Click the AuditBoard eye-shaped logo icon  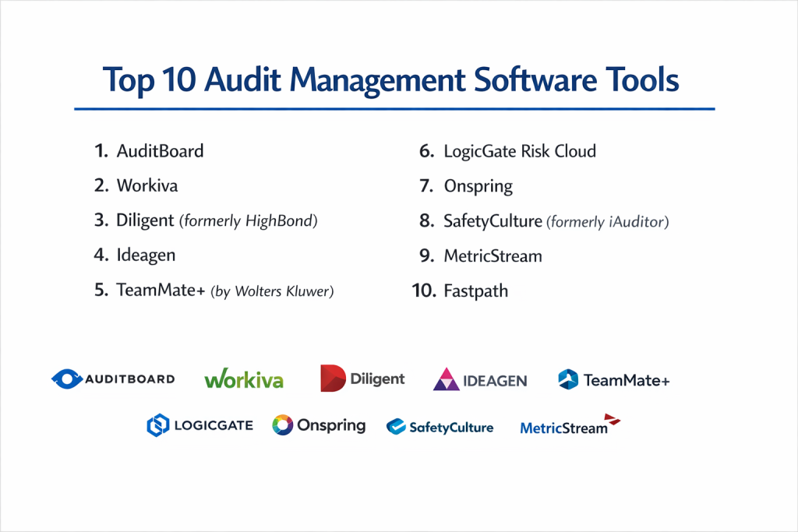pos(67,379)
